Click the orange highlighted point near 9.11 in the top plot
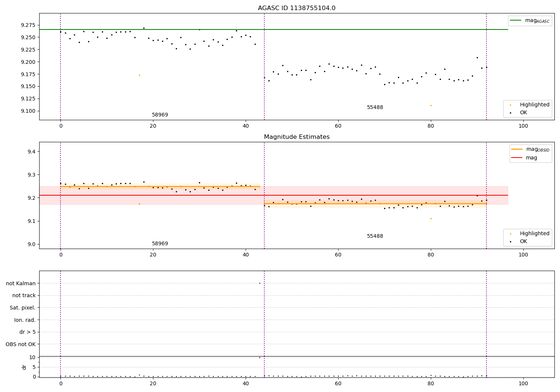Screen dimensions: 560x392 tap(431, 105)
